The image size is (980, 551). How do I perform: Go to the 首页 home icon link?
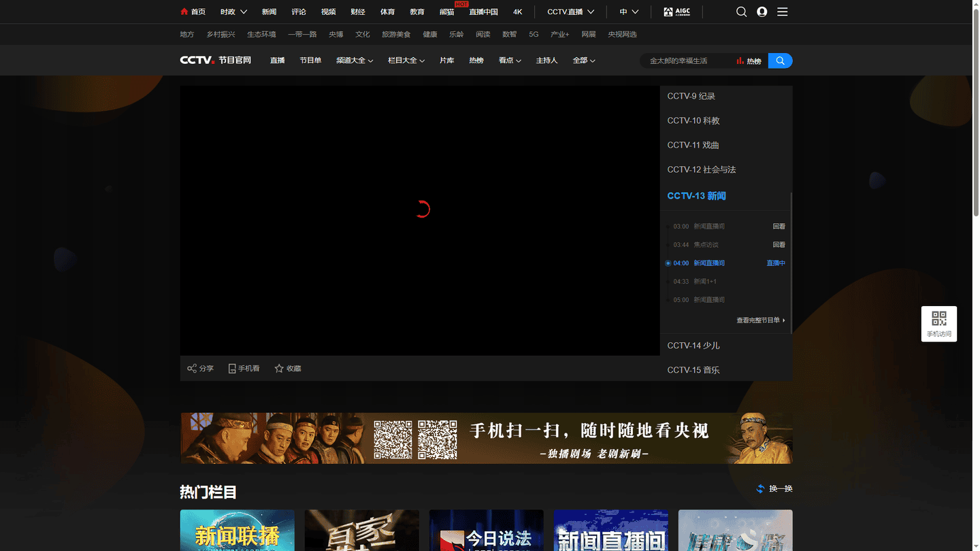click(193, 12)
